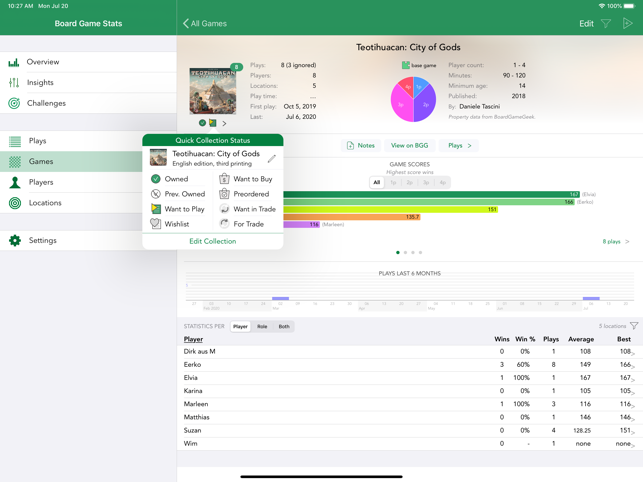Click the yellow 151 score bar
The width and height of the screenshot is (643, 482).
(x=390, y=210)
